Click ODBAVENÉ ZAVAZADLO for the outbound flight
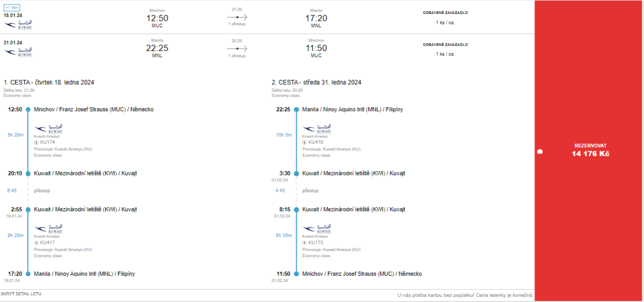Viewport: 644px width, 302px height. [445, 12]
